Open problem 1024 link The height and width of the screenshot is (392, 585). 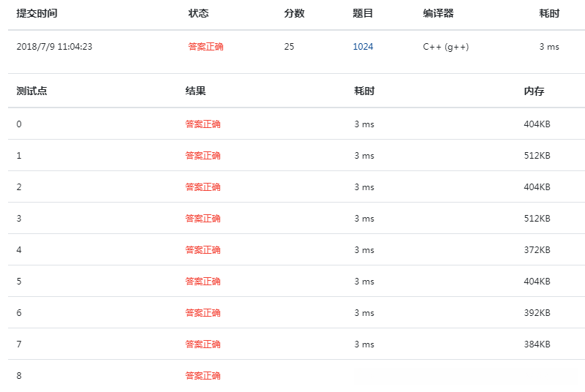(363, 47)
